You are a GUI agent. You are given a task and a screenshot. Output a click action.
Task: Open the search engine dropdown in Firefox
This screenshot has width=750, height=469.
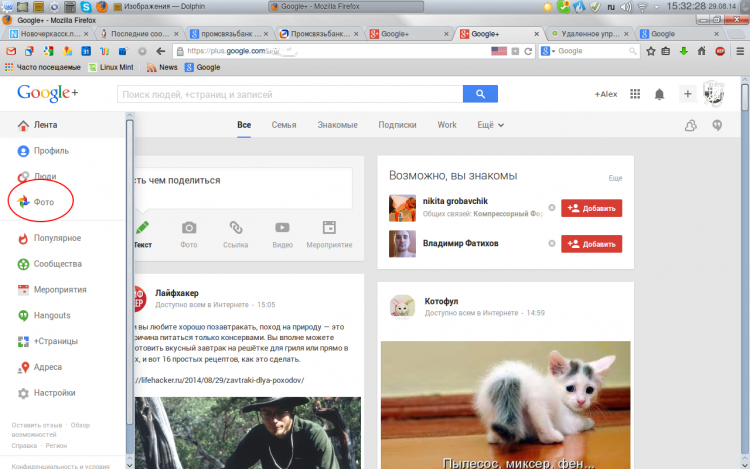pos(548,51)
